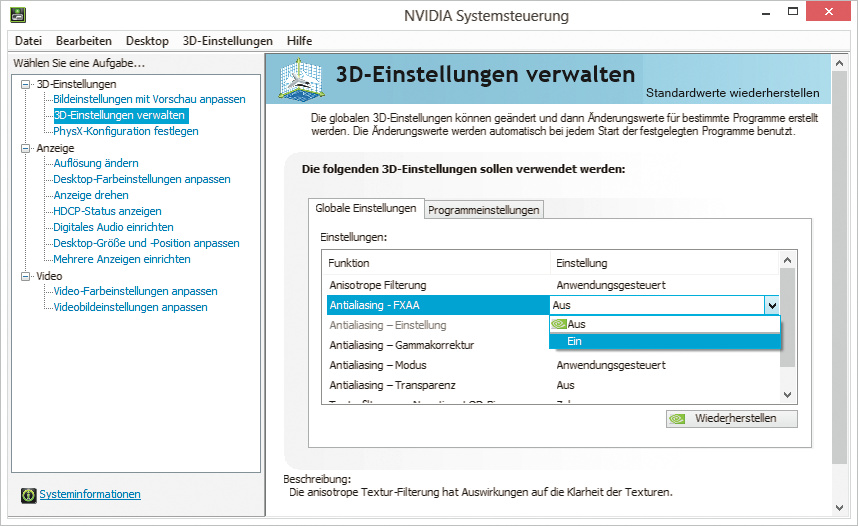Open HDCP-Status anzeigen
Image resolution: width=858 pixels, height=526 pixels.
(x=107, y=211)
